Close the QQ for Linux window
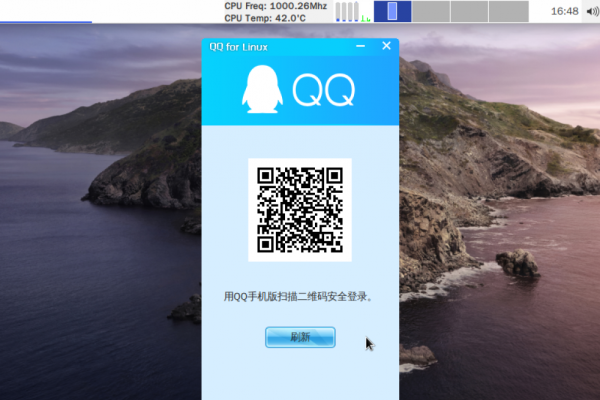This screenshot has height=400, width=600. pos(386,46)
